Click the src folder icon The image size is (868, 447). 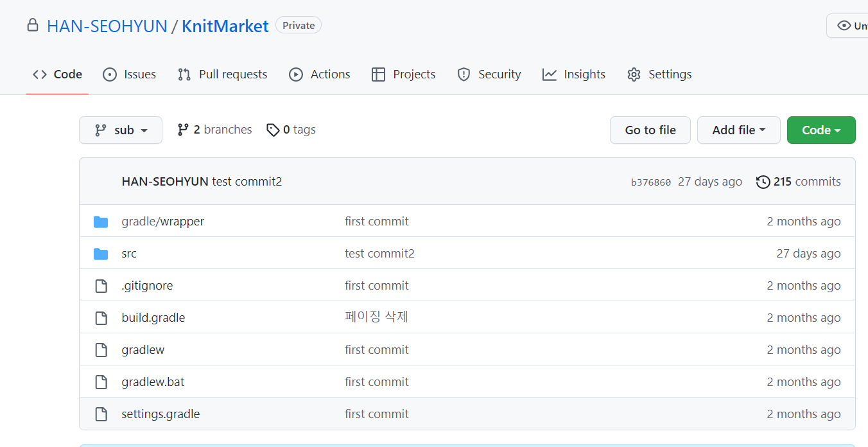tap(101, 254)
